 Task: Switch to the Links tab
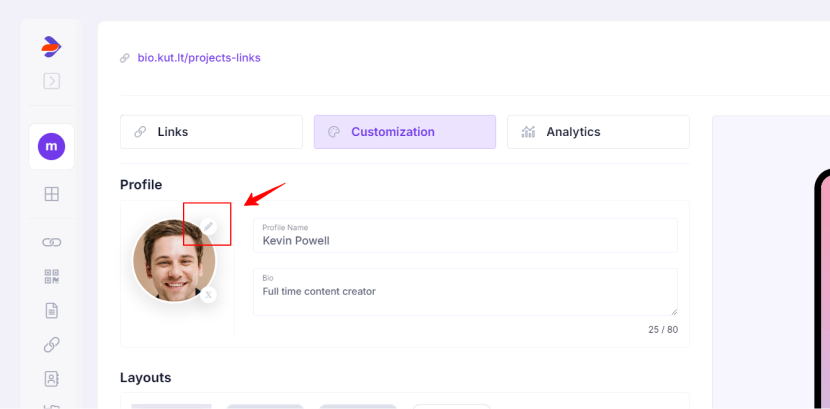211,132
